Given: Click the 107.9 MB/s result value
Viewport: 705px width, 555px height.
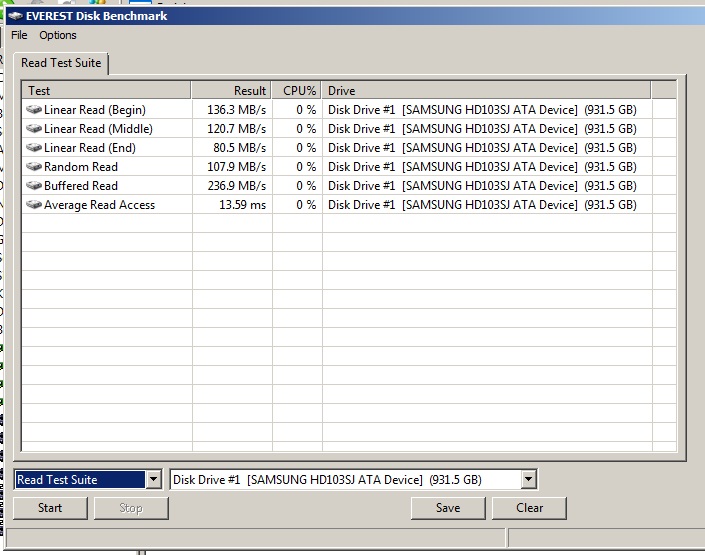Looking at the screenshot, I should [236, 167].
